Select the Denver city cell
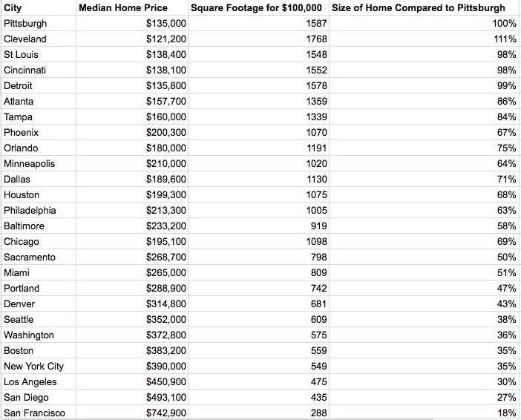This screenshot has width=521, height=420. 38,303
